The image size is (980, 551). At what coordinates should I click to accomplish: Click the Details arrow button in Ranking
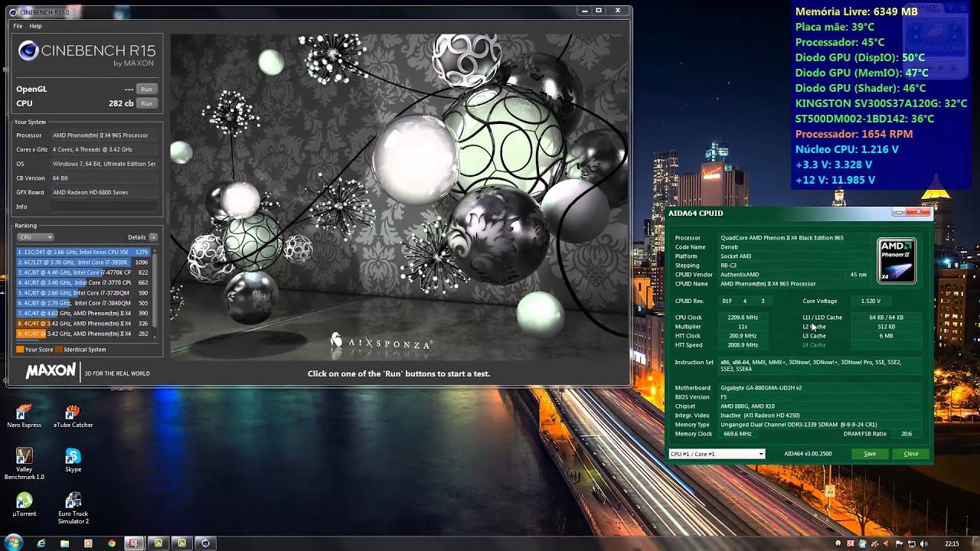(153, 237)
